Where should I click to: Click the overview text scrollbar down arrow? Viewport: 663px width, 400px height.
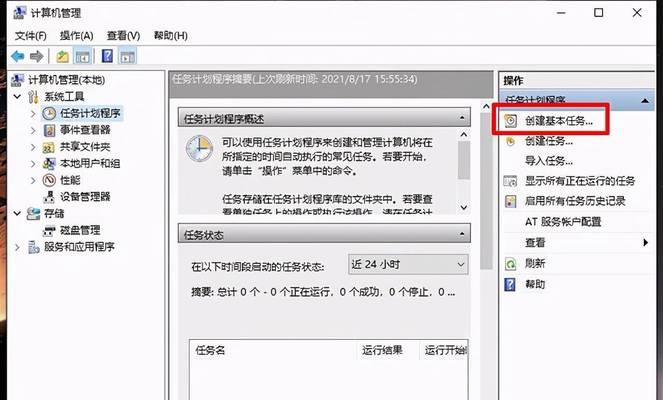tap(464, 207)
